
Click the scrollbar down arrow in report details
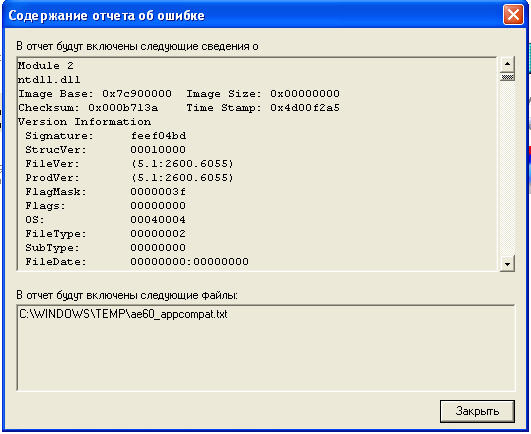(x=507, y=263)
